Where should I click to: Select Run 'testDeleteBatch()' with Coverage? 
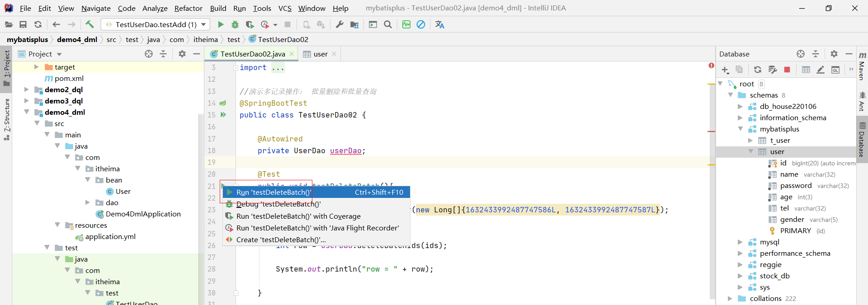(x=316, y=216)
